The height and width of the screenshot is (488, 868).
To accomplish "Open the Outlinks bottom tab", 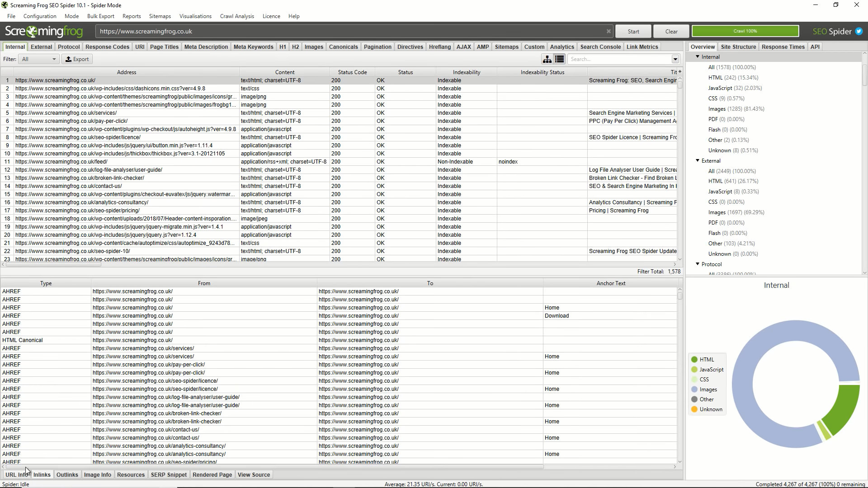I will tap(67, 475).
